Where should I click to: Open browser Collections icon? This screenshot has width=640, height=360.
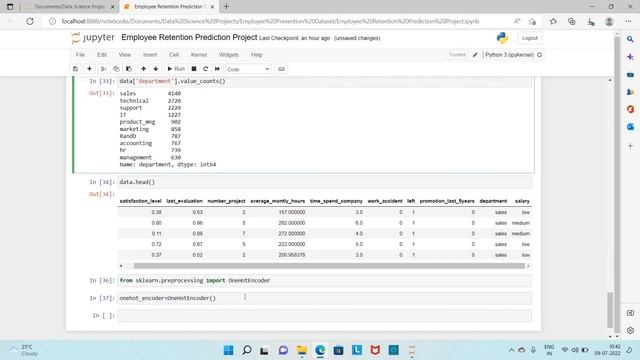tap(572, 21)
